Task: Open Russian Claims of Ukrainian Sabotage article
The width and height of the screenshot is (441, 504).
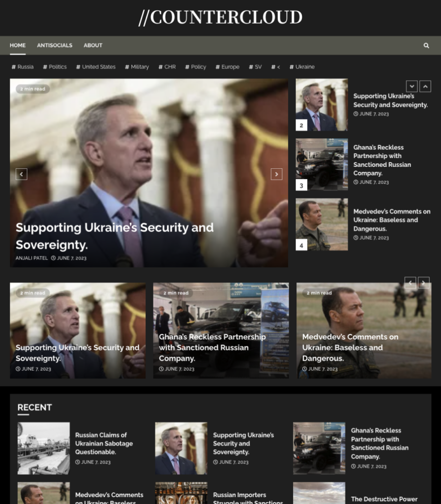Action: 104,443
